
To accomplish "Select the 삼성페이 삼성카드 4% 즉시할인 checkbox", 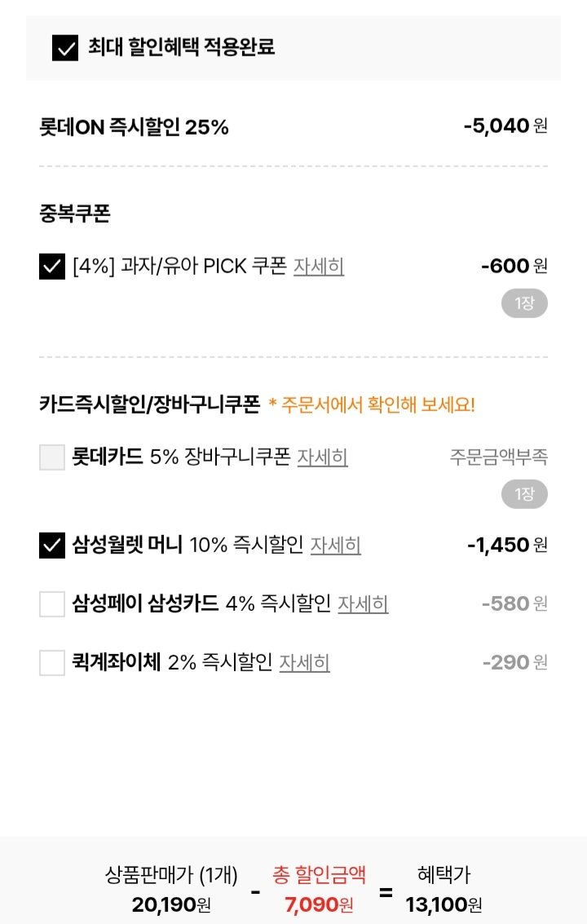I will point(54,603).
